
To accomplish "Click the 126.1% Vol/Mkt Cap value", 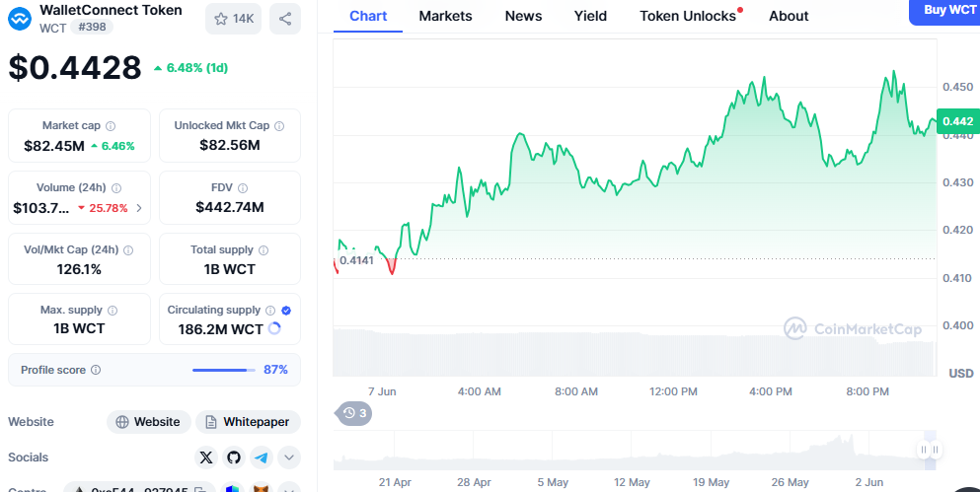I will point(79,270).
